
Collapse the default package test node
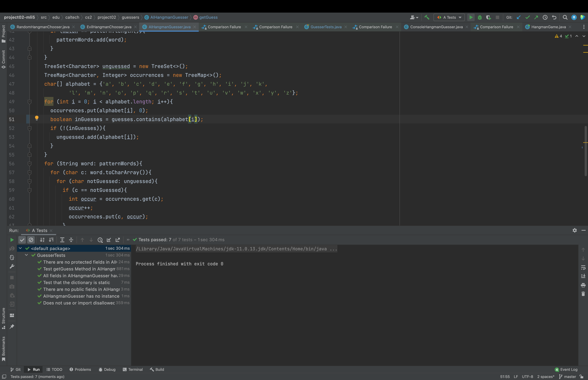pyautogui.click(x=20, y=248)
